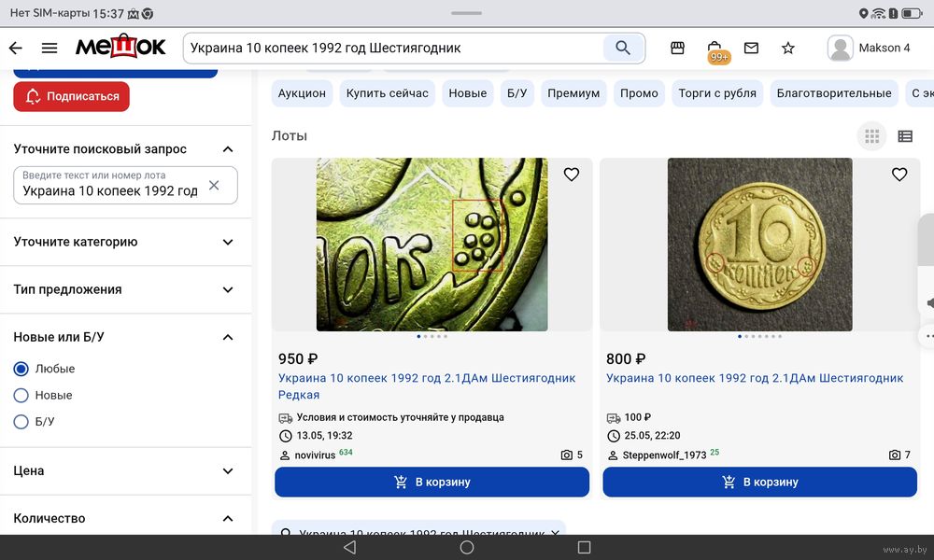Open messages envelope icon
This screenshot has height=560, width=934.
(751, 48)
